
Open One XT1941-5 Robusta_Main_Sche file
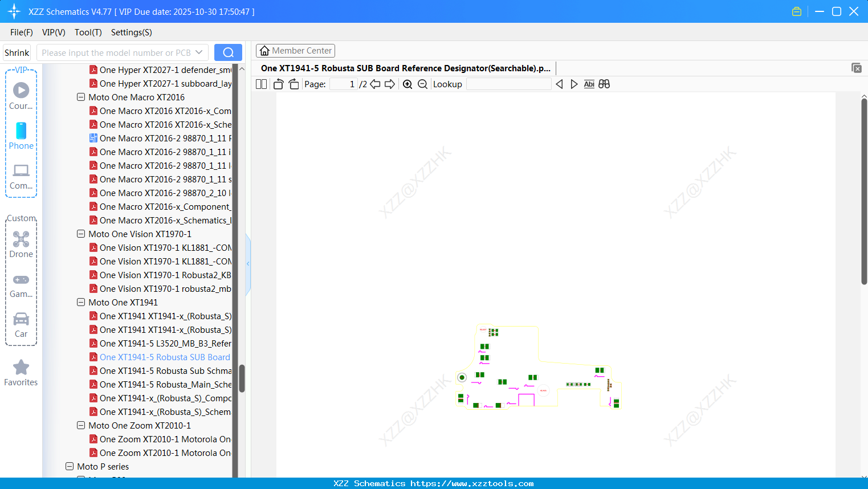click(160, 385)
